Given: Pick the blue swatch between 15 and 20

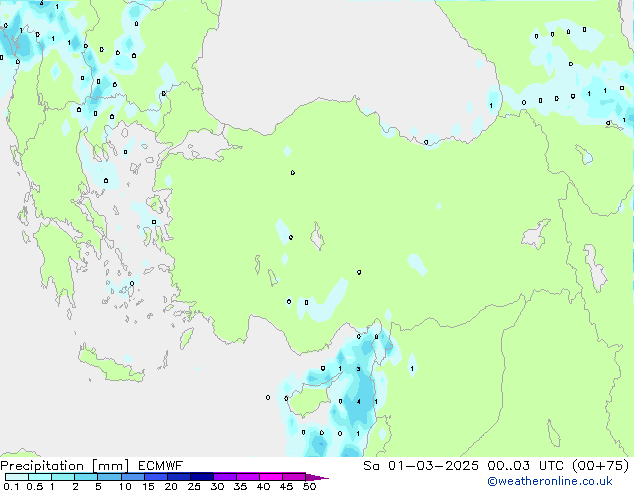Looking at the screenshot, I should click(x=156, y=477).
